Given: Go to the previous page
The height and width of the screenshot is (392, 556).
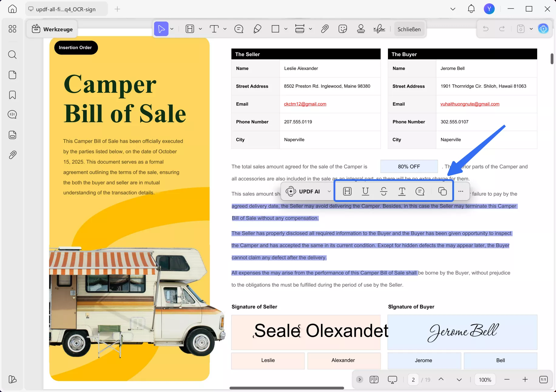Looking at the screenshot, I should [x=441, y=380].
